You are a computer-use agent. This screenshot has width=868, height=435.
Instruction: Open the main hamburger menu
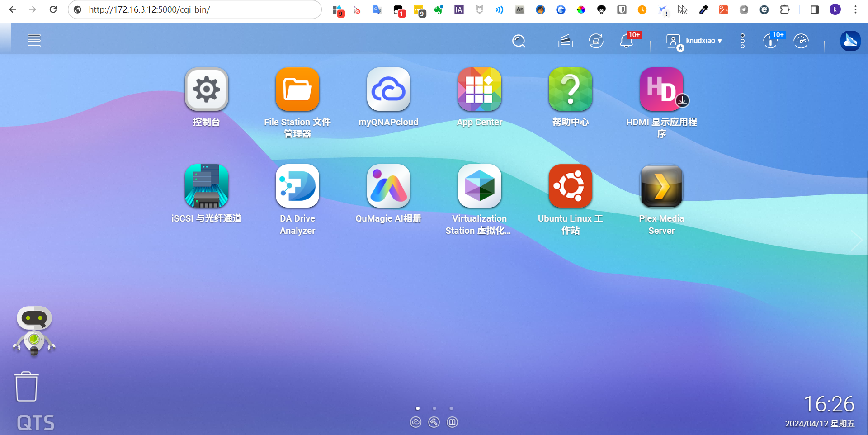34,41
